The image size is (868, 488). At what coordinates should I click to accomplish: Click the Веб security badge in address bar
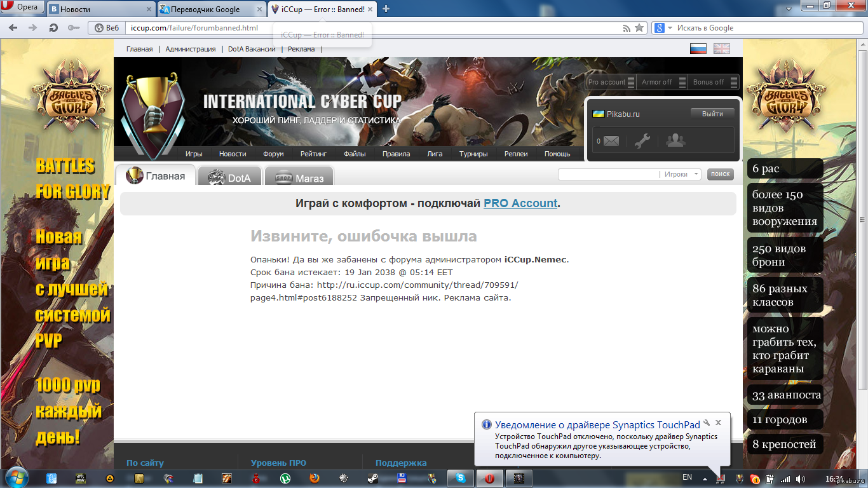click(107, 28)
